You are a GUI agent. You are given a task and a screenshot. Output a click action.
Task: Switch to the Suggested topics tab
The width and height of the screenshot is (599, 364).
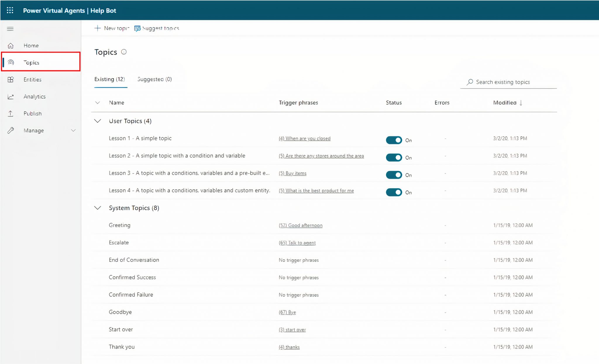point(154,79)
